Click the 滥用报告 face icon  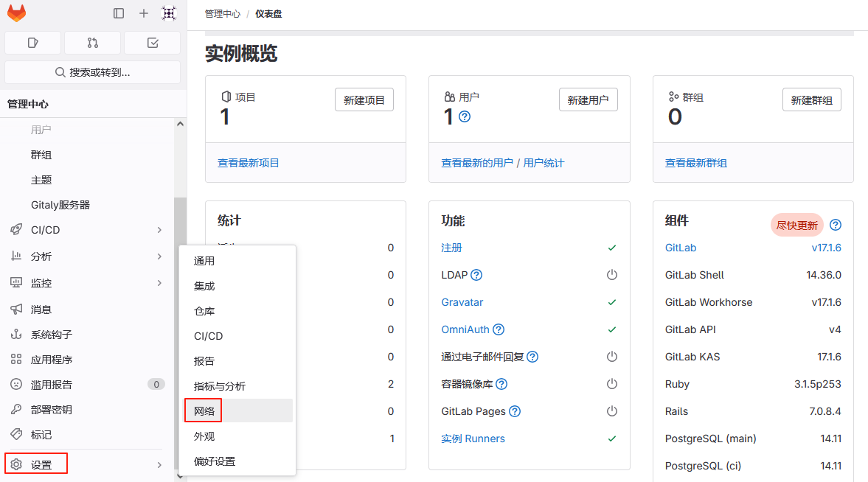click(x=16, y=384)
